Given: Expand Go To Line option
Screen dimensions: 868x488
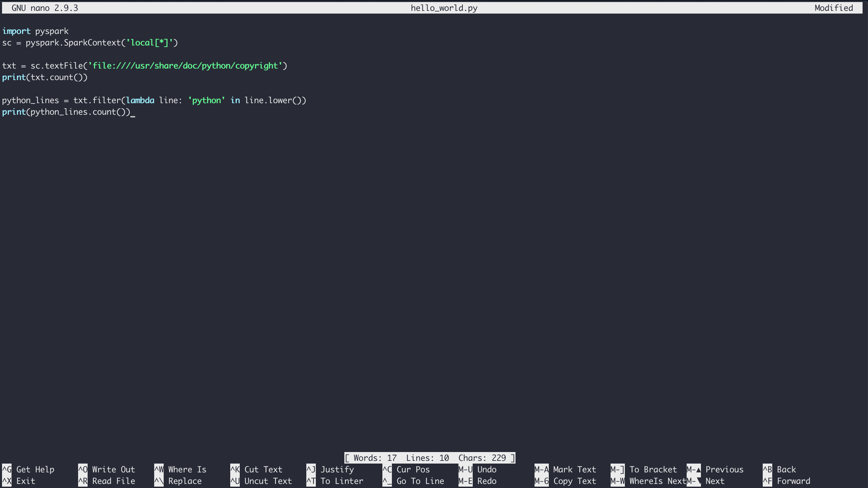Looking at the screenshot, I should point(420,481).
